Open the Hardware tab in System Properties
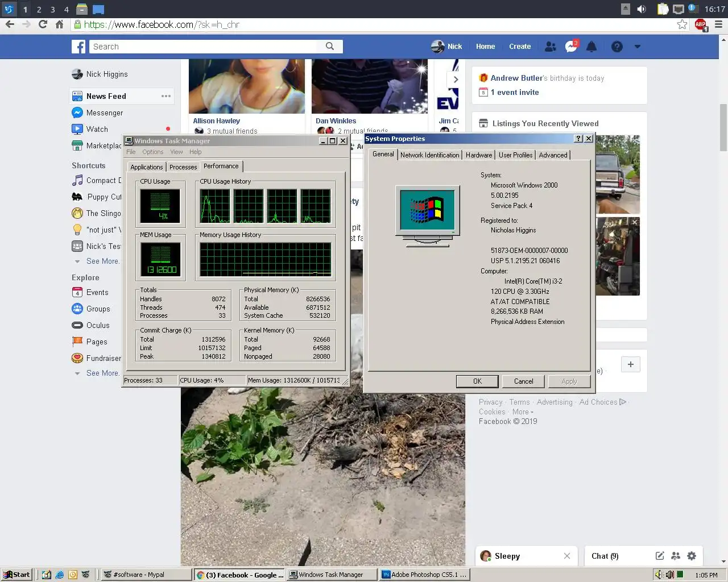 [479, 155]
